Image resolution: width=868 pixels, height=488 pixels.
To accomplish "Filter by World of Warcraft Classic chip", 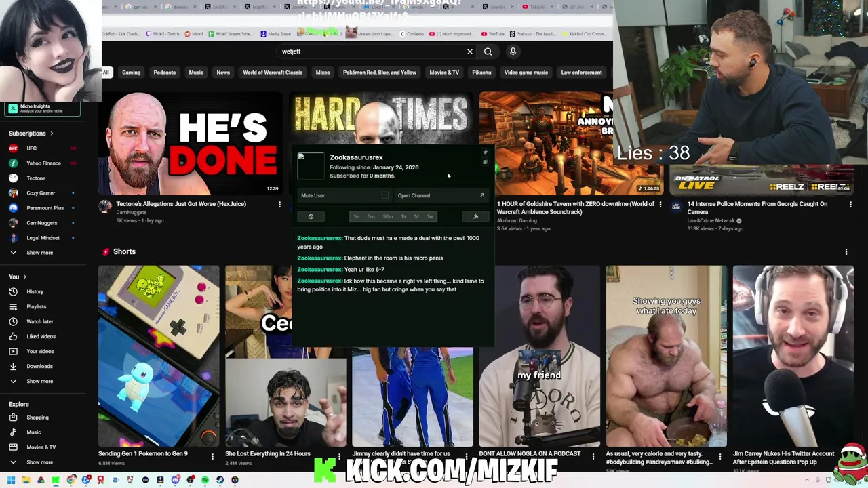I will (x=273, y=73).
